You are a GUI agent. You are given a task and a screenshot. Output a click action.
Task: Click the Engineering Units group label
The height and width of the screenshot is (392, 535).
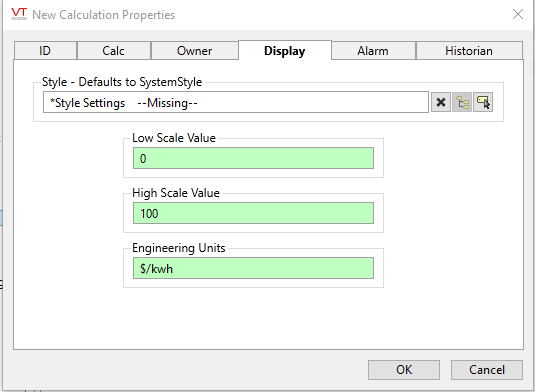pos(178,248)
